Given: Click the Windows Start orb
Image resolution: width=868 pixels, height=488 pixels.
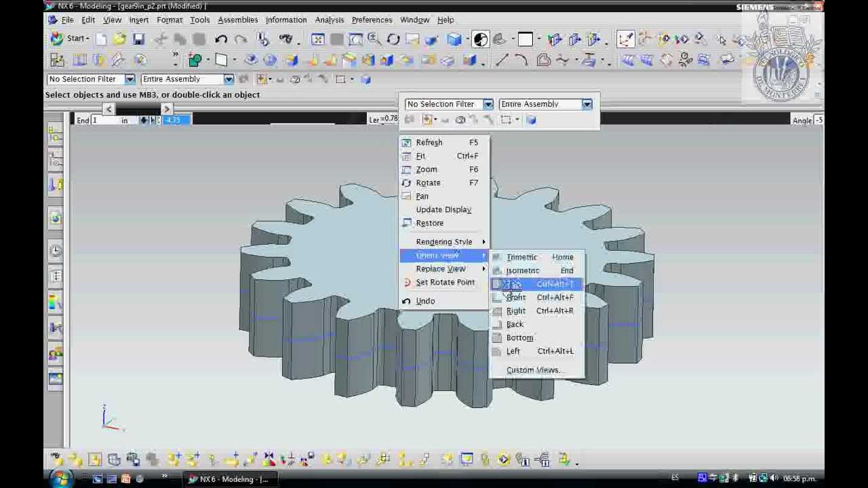Looking at the screenshot, I should point(60,479).
